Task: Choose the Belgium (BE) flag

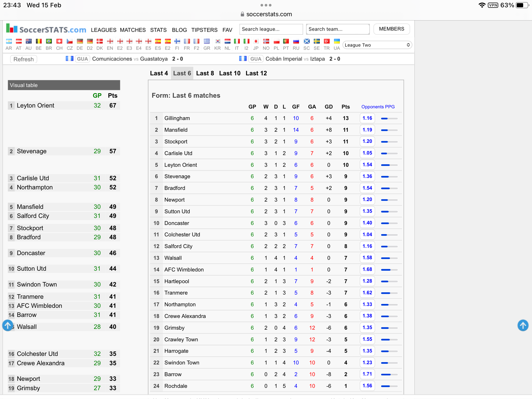Action: point(39,41)
